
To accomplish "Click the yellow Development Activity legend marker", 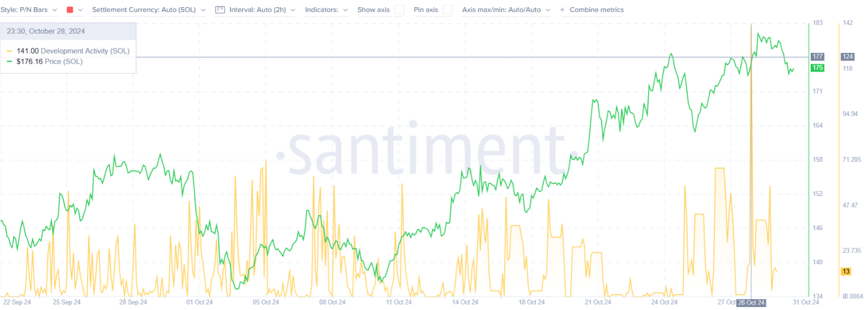I will (x=9, y=51).
